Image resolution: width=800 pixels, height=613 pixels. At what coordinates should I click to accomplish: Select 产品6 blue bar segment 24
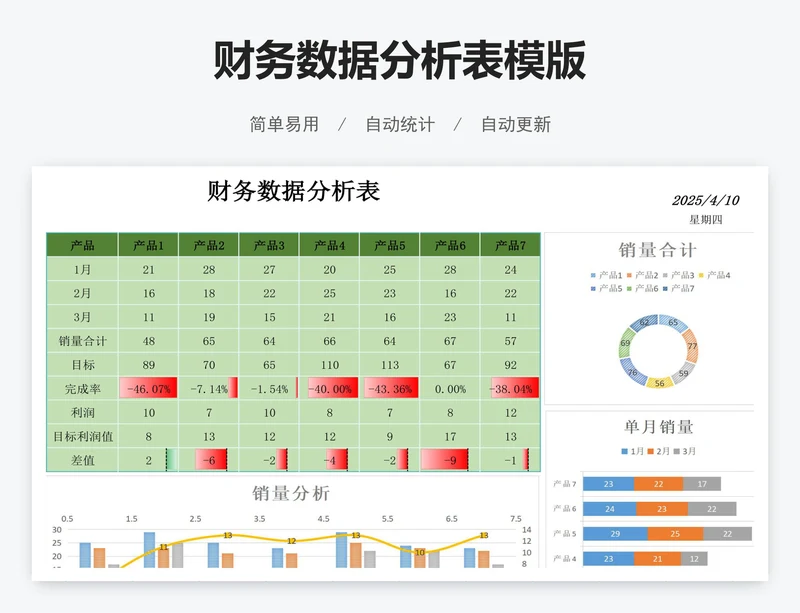click(610, 509)
